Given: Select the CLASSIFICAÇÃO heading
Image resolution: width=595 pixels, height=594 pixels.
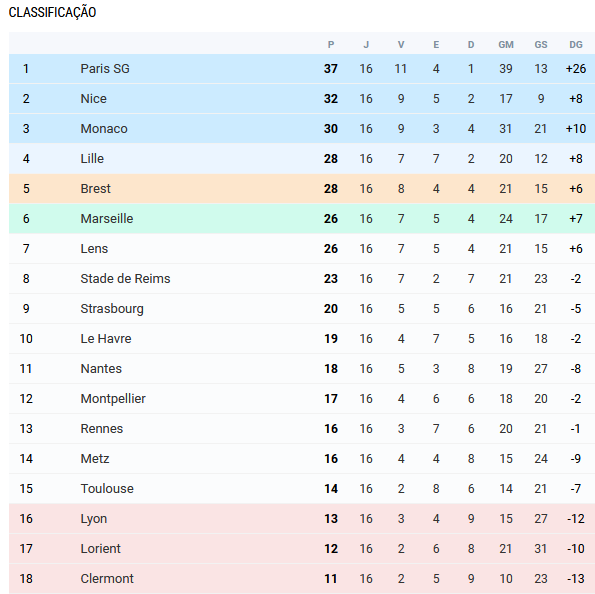Looking at the screenshot, I should pos(52,13).
